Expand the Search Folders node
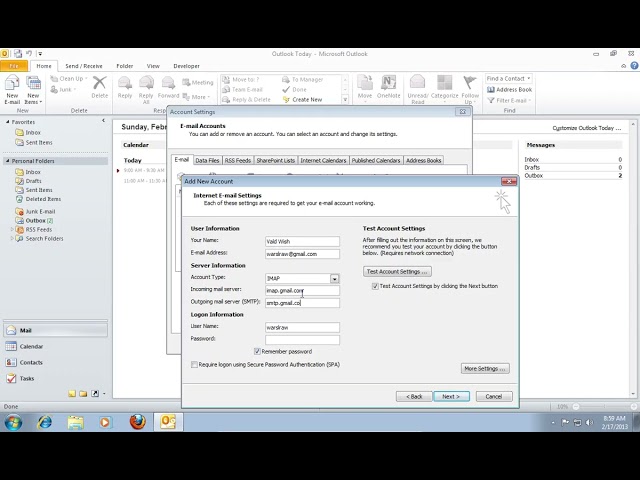This screenshot has width=640, height=480. 12,238
